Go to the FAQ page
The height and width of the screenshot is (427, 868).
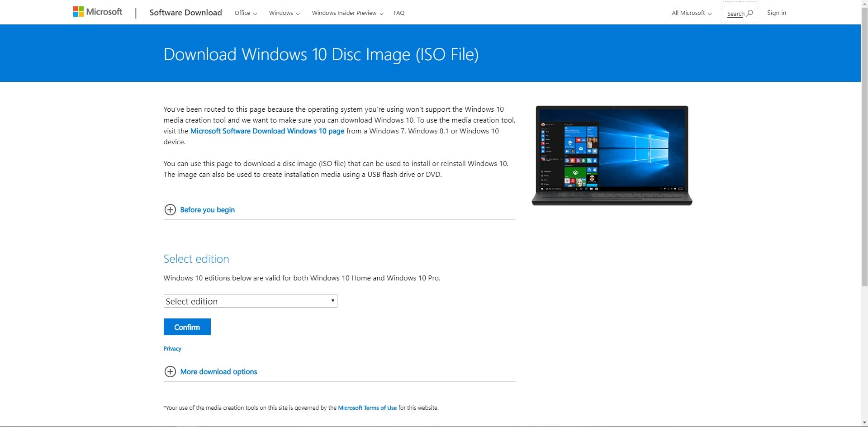[x=399, y=13]
